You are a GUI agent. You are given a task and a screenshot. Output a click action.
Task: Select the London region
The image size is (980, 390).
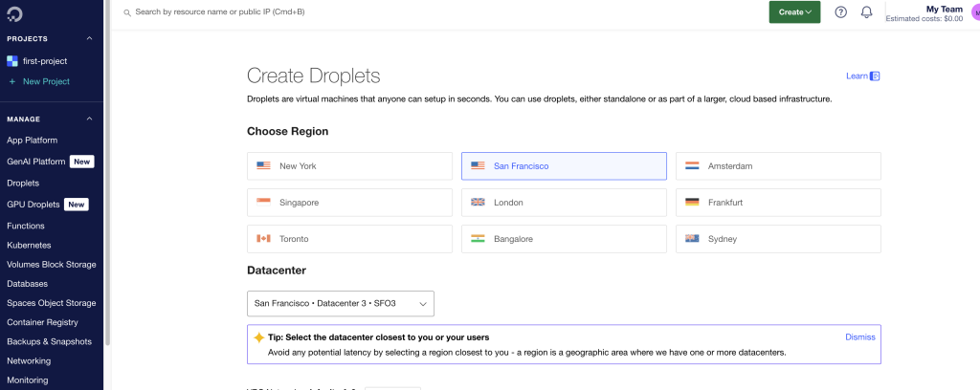(564, 203)
